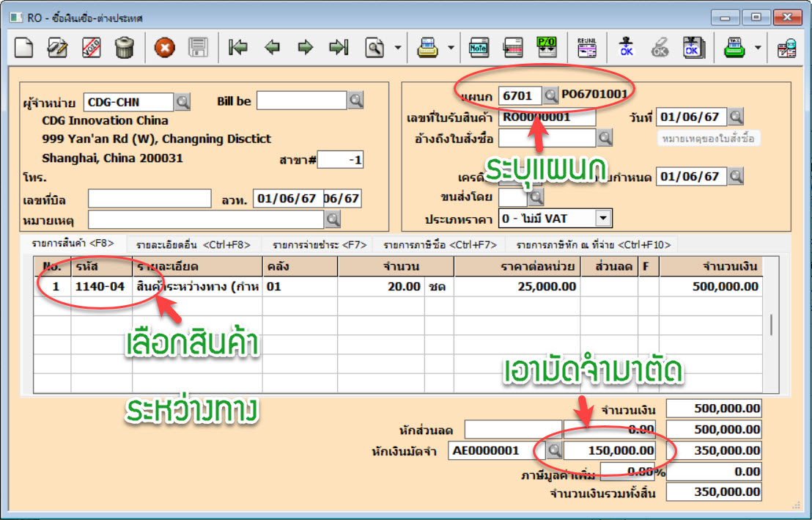
Task: Click the edit document pencil icon
Action: tap(57, 48)
